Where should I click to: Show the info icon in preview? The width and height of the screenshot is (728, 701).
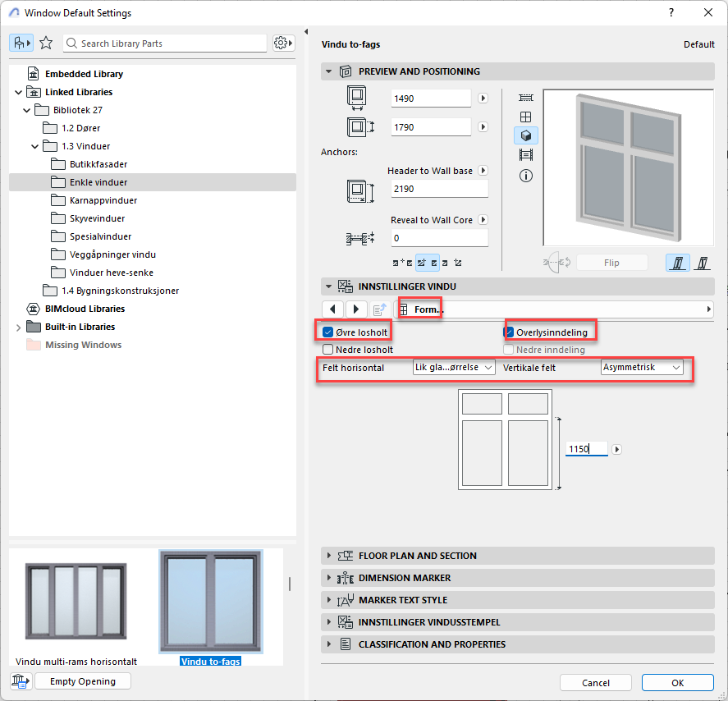[x=526, y=176]
